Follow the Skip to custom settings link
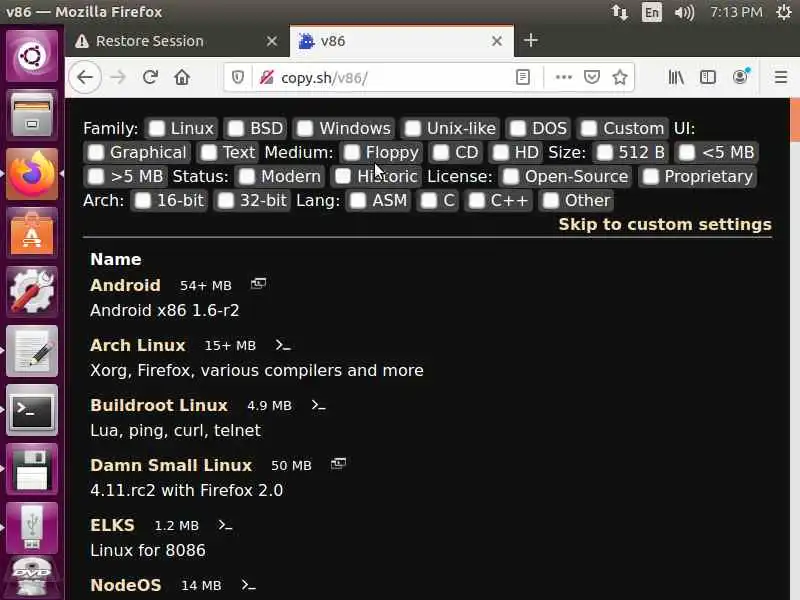Viewport: 800px width, 600px height. tap(665, 224)
